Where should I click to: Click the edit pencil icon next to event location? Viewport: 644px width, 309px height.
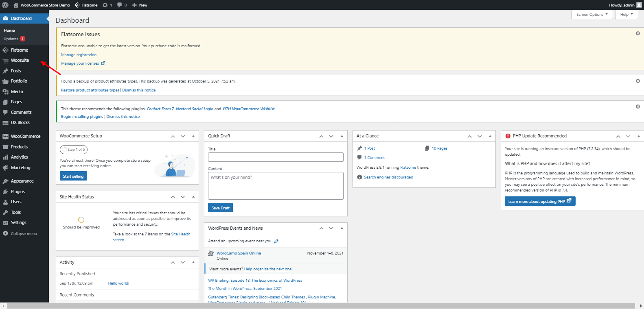click(x=276, y=241)
